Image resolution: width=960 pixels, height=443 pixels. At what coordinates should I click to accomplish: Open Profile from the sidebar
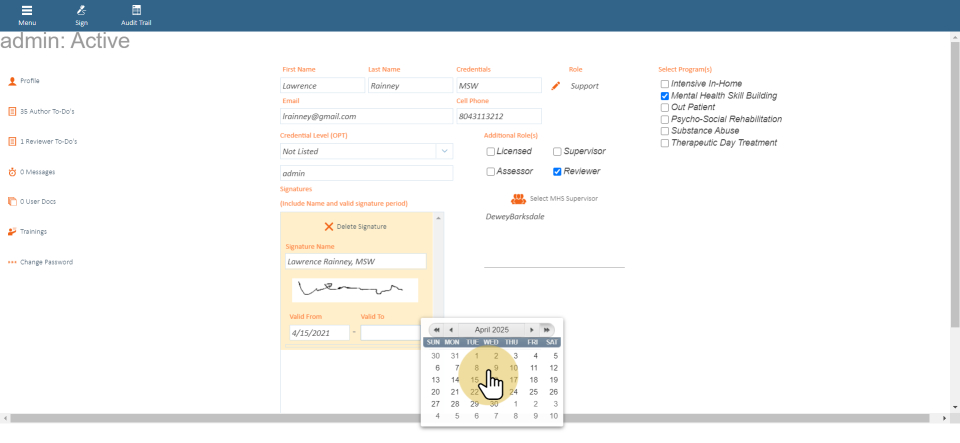pos(29,80)
